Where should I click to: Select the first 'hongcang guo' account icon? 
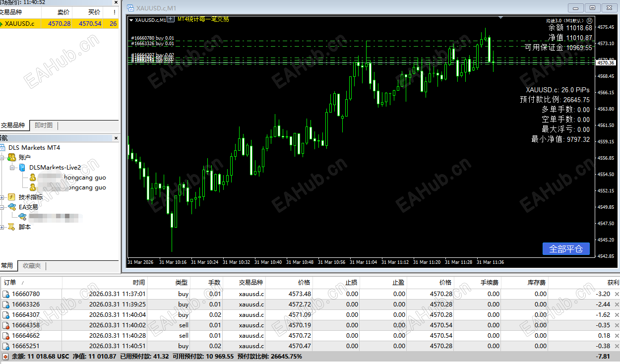pyautogui.click(x=32, y=178)
